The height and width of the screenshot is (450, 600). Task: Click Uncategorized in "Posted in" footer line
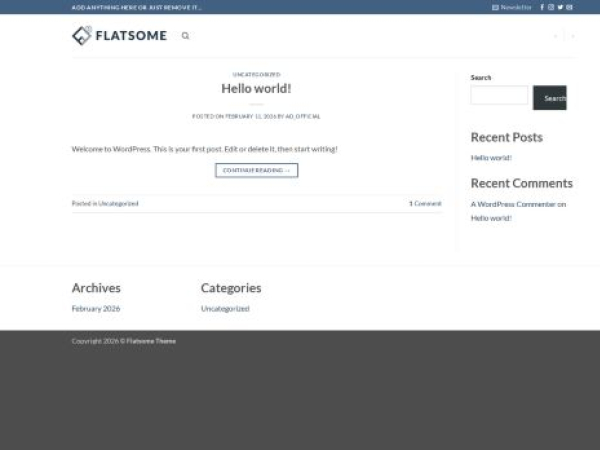[x=118, y=203]
